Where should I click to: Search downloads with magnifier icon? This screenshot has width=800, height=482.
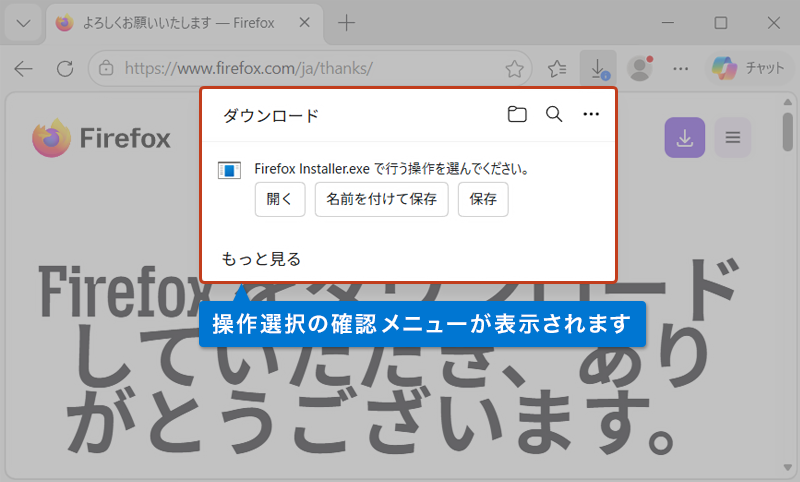[x=554, y=114]
